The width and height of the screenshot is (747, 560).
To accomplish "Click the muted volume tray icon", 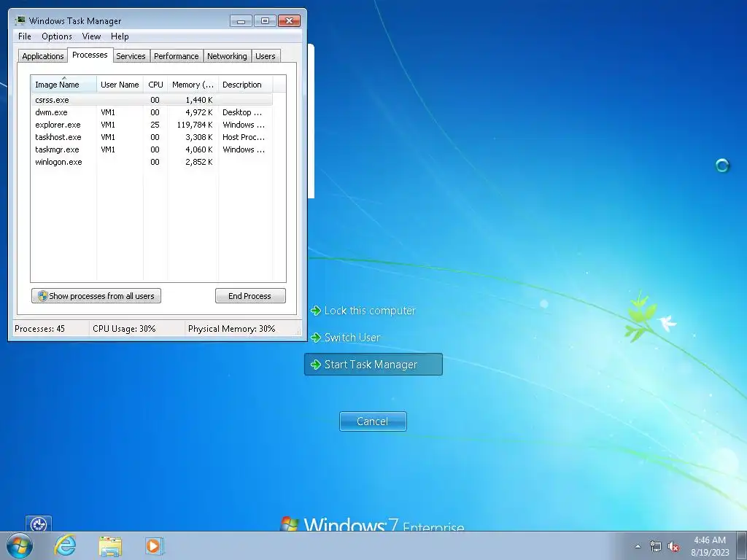I will (673, 546).
